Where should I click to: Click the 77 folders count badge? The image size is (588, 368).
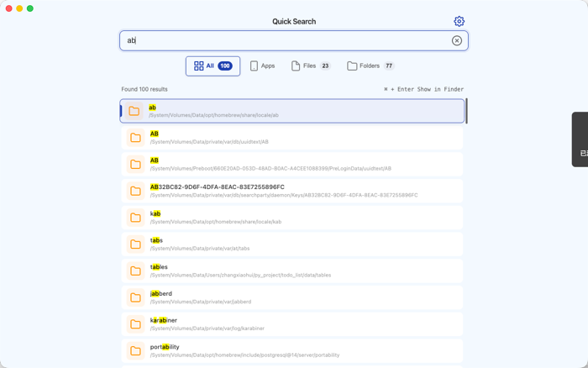[x=389, y=66]
